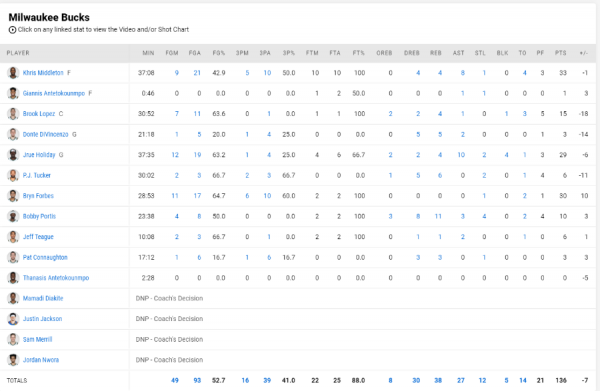Click Bryn Forbes' headshot image
Screen dimensions: 600x391
click(x=13, y=196)
